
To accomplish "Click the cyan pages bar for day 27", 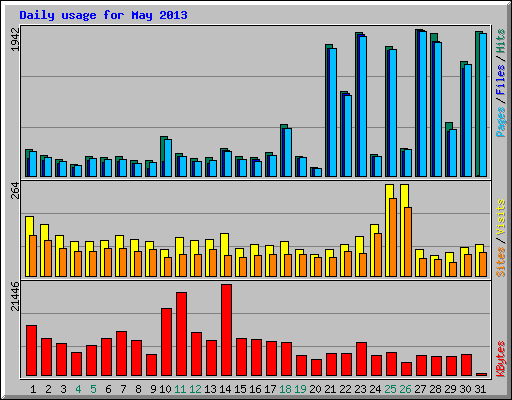I will pyautogui.click(x=423, y=104).
